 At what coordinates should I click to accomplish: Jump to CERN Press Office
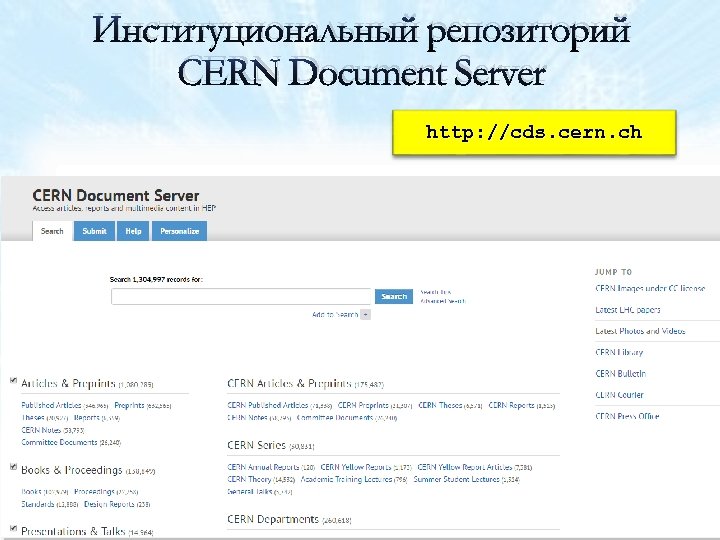[x=627, y=416]
